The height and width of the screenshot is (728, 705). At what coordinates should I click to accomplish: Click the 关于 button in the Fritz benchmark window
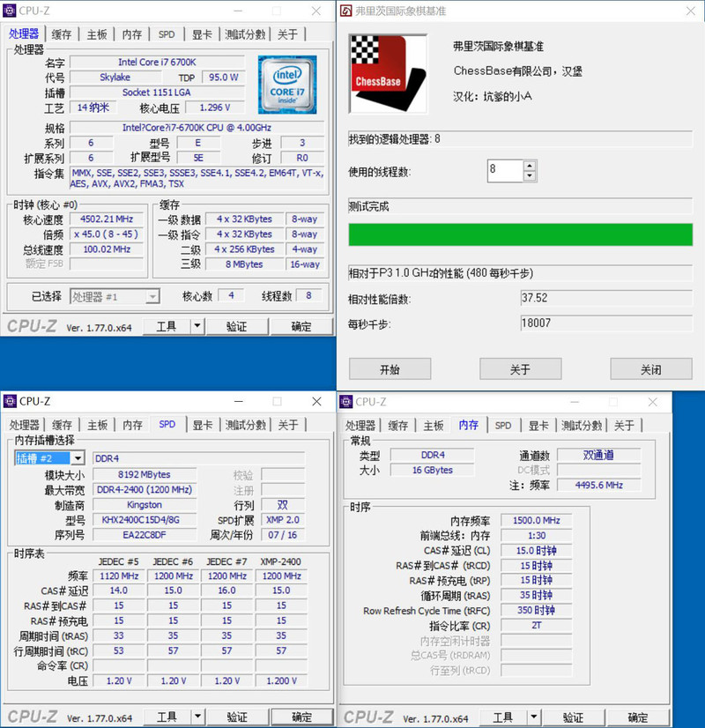click(520, 369)
